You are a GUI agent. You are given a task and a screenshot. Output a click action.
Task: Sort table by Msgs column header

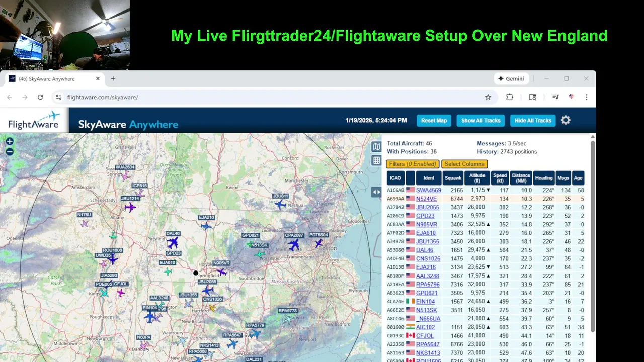[x=563, y=178]
